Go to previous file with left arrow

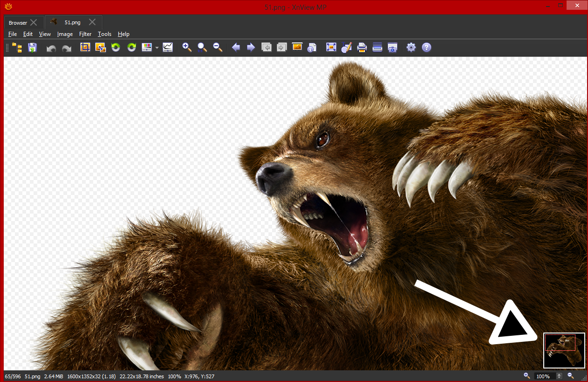236,47
